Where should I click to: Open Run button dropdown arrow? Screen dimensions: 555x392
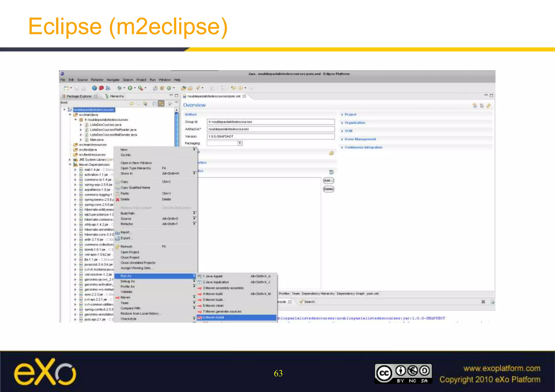(x=135, y=88)
